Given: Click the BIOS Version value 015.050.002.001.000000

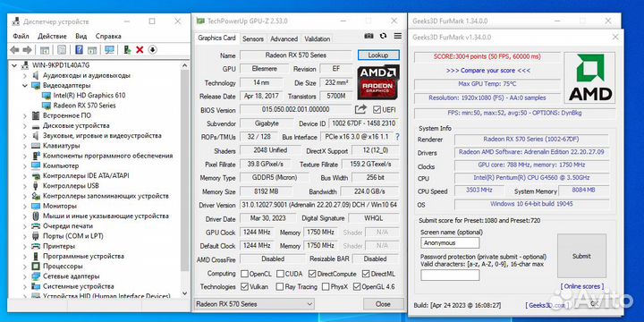Looking at the screenshot, I should 295,110.
